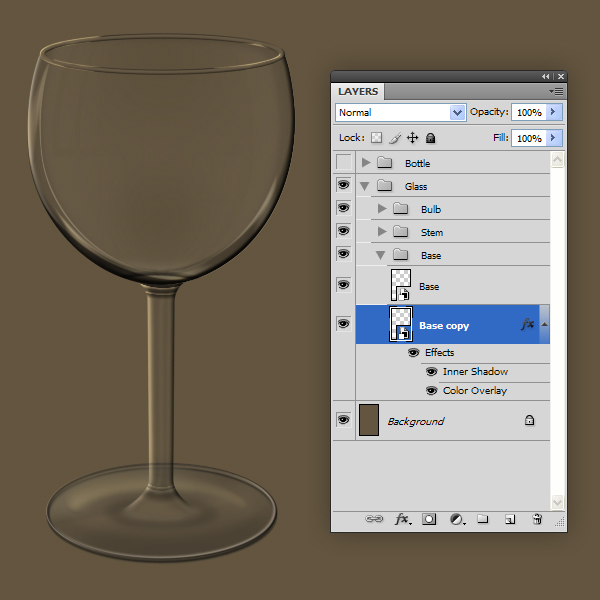This screenshot has height=600, width=600.
Task: Select the LAYERS tab
Action: click(358, 91)
